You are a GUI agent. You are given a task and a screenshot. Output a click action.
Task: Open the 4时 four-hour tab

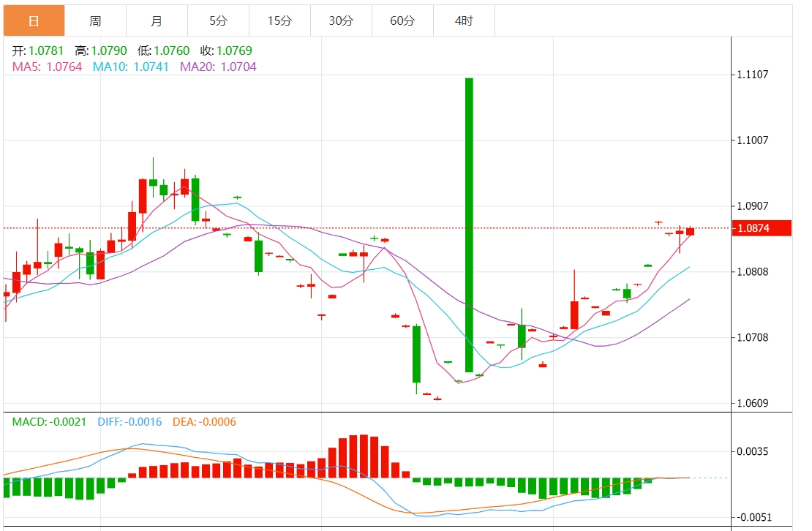(x=464, y=20)
